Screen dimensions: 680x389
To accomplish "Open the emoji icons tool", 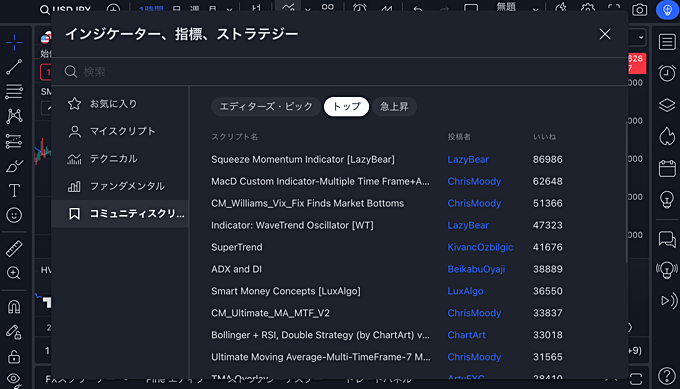I will [14, 215].
